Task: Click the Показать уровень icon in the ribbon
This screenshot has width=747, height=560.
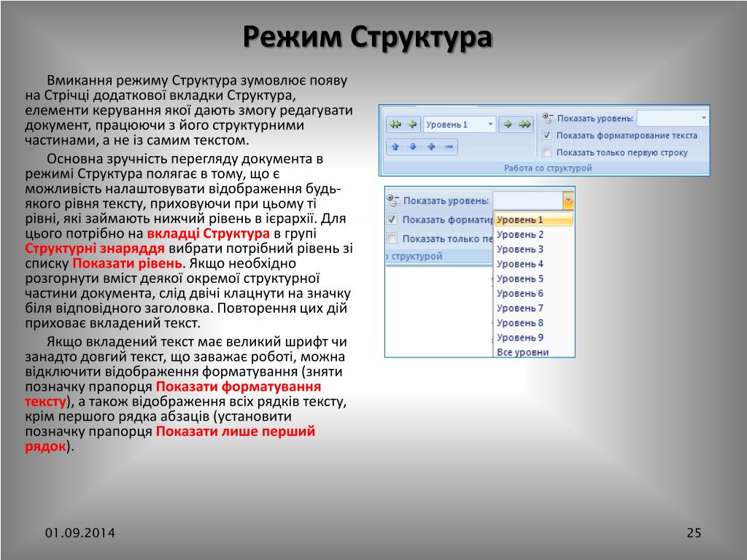Action: (x=548, y=117)
